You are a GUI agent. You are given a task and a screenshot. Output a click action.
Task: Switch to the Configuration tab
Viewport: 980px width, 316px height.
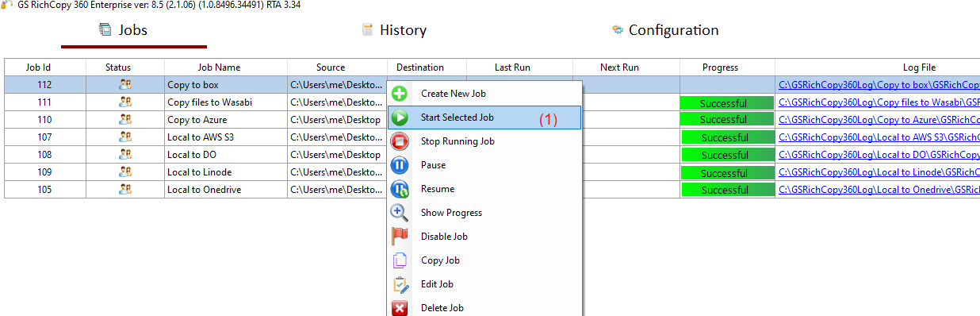tap(673, 30)
